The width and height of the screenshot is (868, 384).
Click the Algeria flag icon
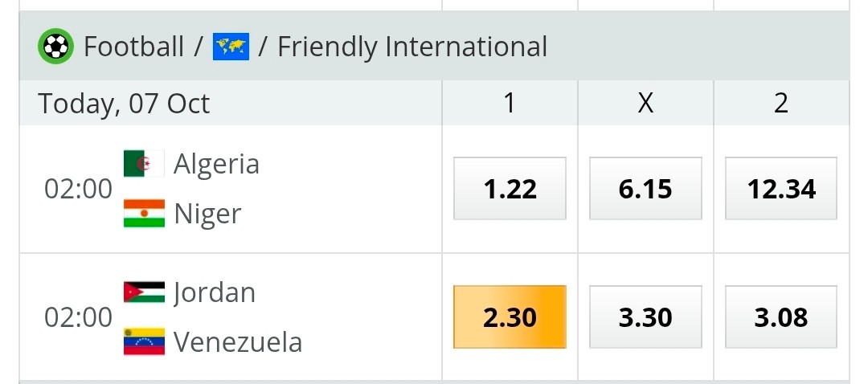click(144, 163)
